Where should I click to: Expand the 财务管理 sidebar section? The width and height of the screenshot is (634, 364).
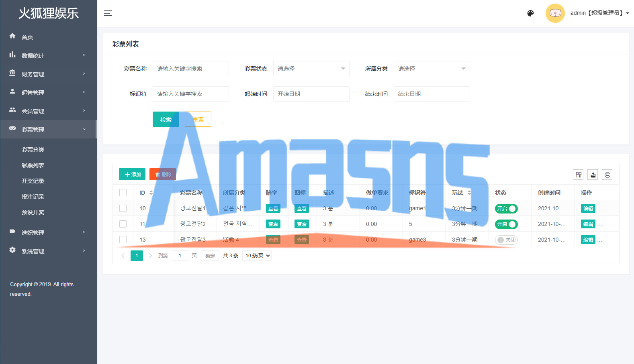pos(48,74)
